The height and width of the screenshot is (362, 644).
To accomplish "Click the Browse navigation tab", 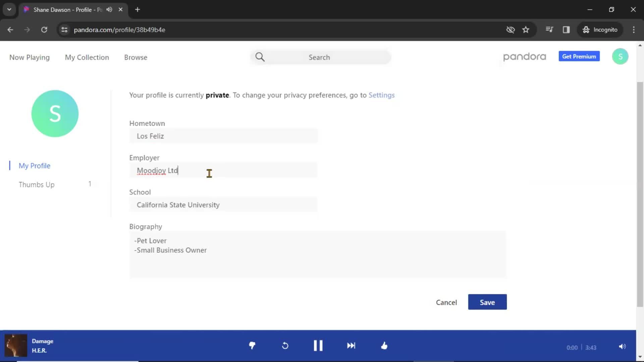I will 136,57.
